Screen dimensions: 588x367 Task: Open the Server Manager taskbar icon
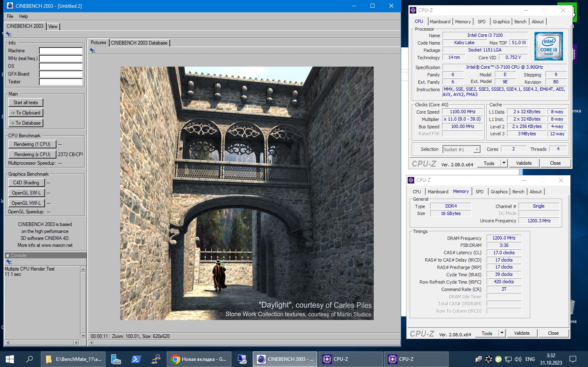[x=116, y=359]
